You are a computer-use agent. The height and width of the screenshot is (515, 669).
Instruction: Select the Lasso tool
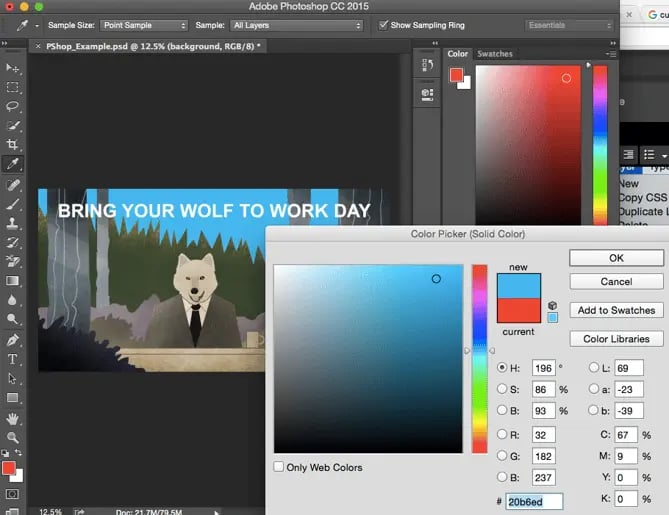[x=13, y=106]
